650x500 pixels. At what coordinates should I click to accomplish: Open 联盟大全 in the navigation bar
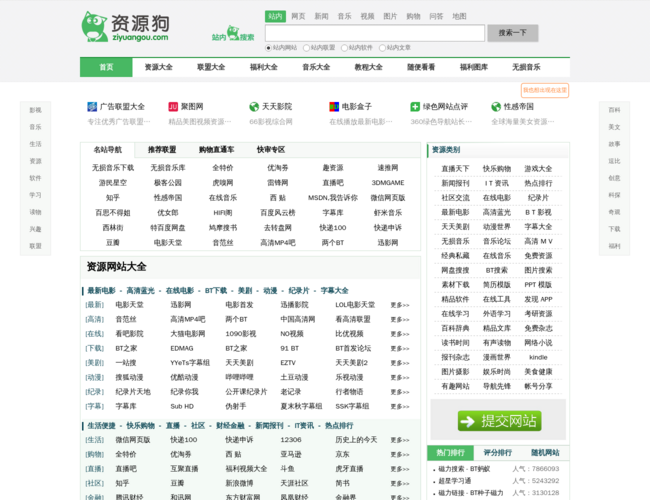point(211,67)
